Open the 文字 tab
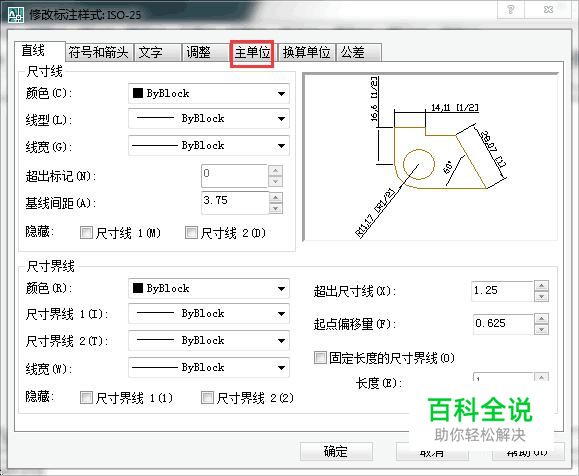Viewport: 579px width, 476px height. 158,52
